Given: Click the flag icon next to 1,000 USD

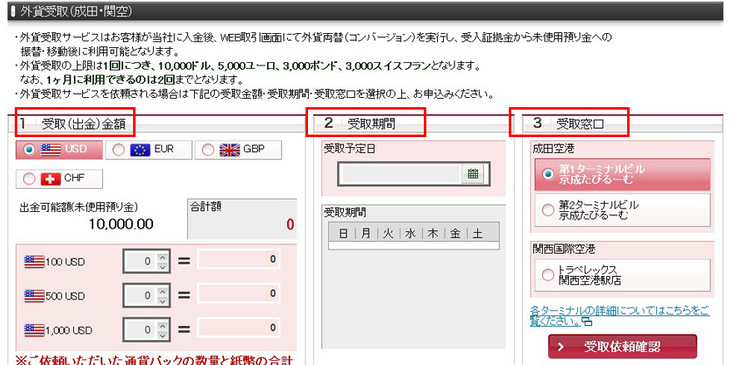Looking at the screenshot, I should 34,330.
